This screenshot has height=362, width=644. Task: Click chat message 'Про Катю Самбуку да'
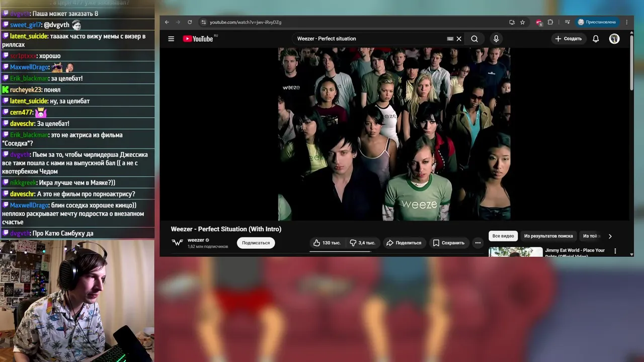pyautogui.click(x=62, y=233)
